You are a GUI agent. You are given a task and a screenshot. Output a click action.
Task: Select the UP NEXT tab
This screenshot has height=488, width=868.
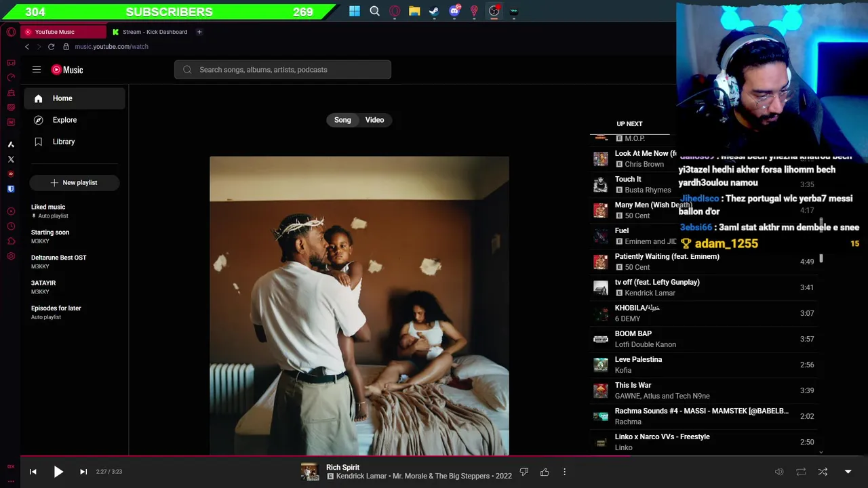629,124
